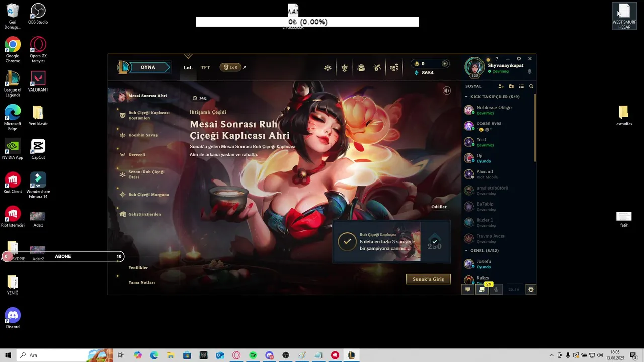The height and width of the screenshot is (362, 644).
Task: Open social list view options icon
Action: [x=521, y=86]
